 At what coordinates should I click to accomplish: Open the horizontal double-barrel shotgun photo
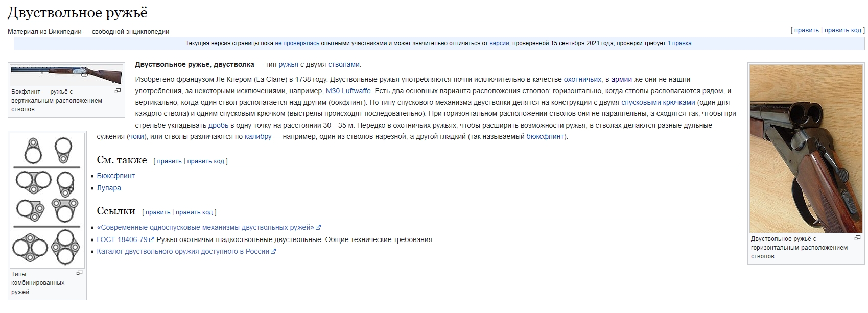tap(806, 149)
